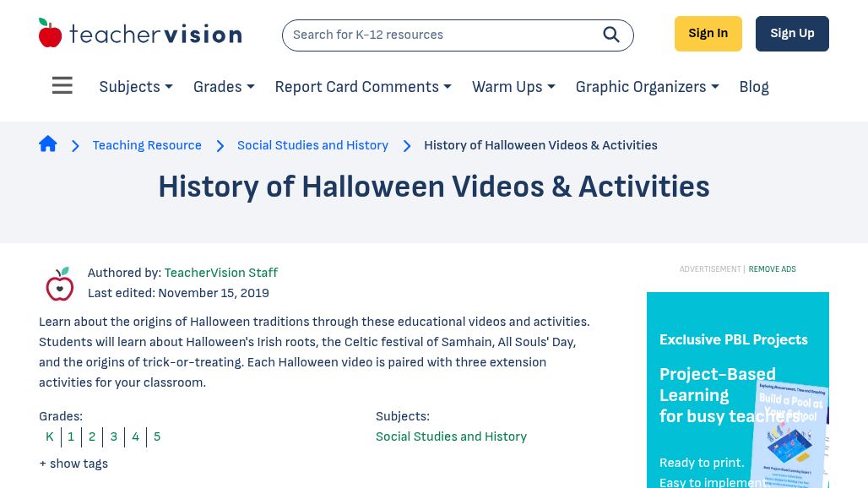
Task: Click the home icon in the breadcrumb
Action: click(48, 144)
